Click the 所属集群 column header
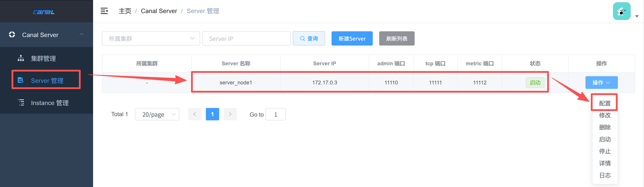This screenshot has width=644, height=187. tap(147, 64)
